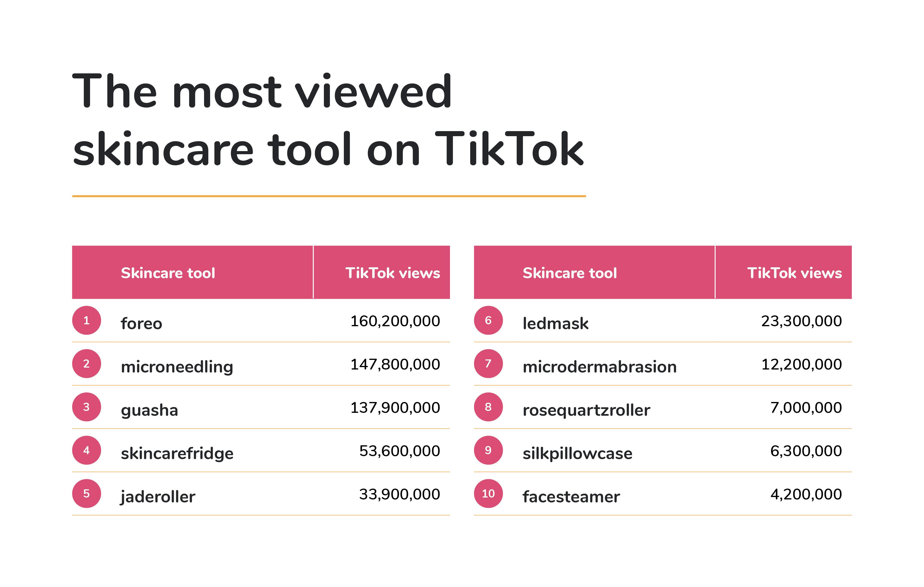Select the microneedling row label
Image resolution: width=924 pixels, height=587 pixels.
point(177,367)
